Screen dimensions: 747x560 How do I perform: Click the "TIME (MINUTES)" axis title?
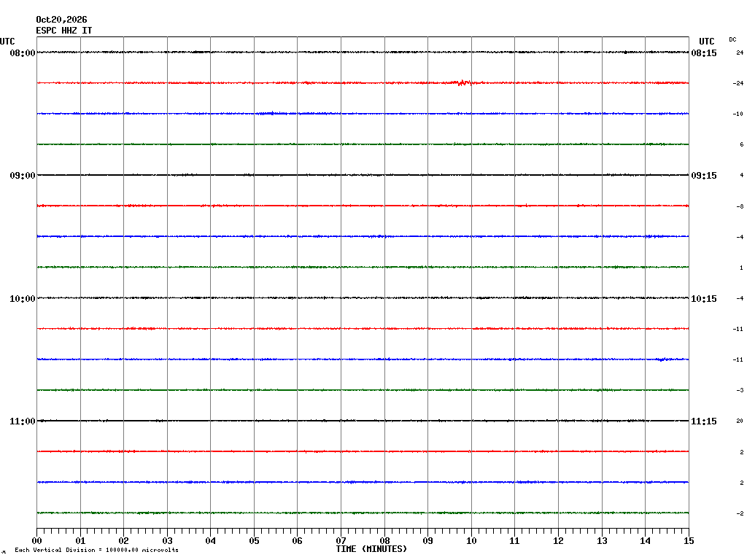[x=371, y=549]
